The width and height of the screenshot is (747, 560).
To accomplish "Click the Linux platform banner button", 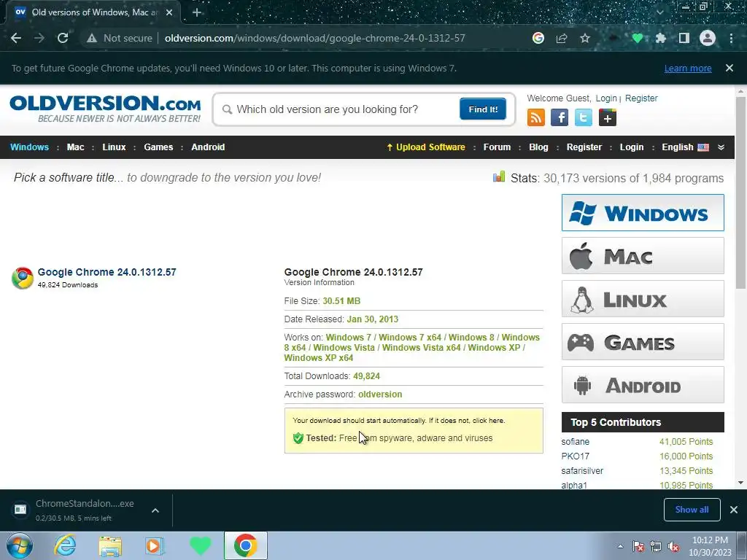I will (643, 298).
